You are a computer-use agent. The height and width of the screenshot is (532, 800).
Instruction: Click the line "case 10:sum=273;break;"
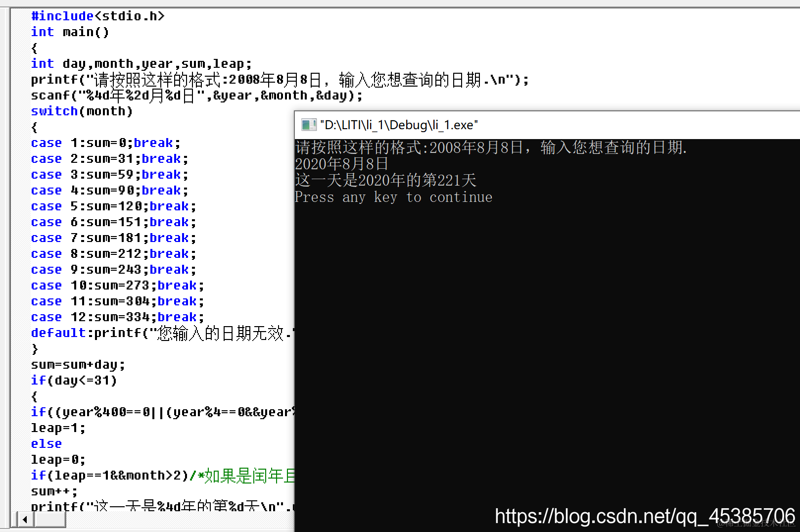pos(117,286)
